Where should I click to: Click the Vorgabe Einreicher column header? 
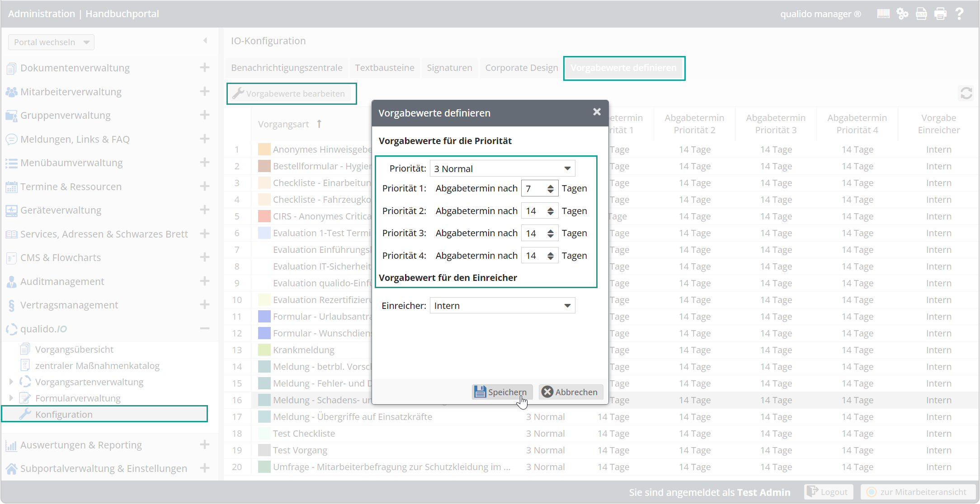(938, 124)
